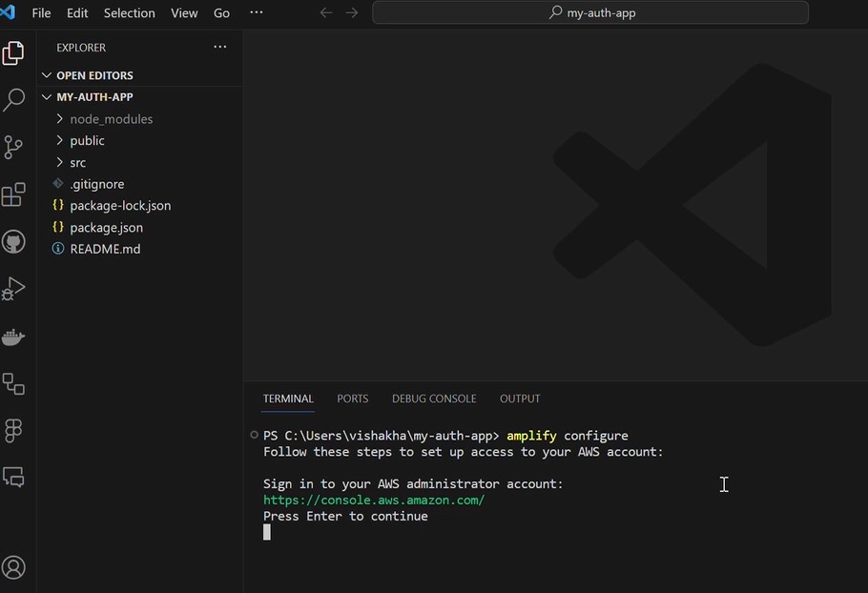Screen dimensions: 868x593
Task: Switch to the PORTS tab
Action: coord(352,399)
